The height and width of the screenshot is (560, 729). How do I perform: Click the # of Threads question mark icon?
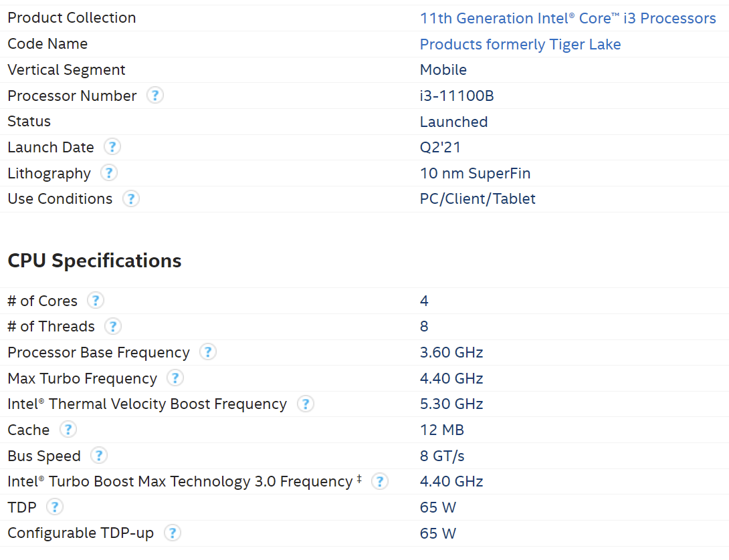pyautogui.click(x=113, y=326)
